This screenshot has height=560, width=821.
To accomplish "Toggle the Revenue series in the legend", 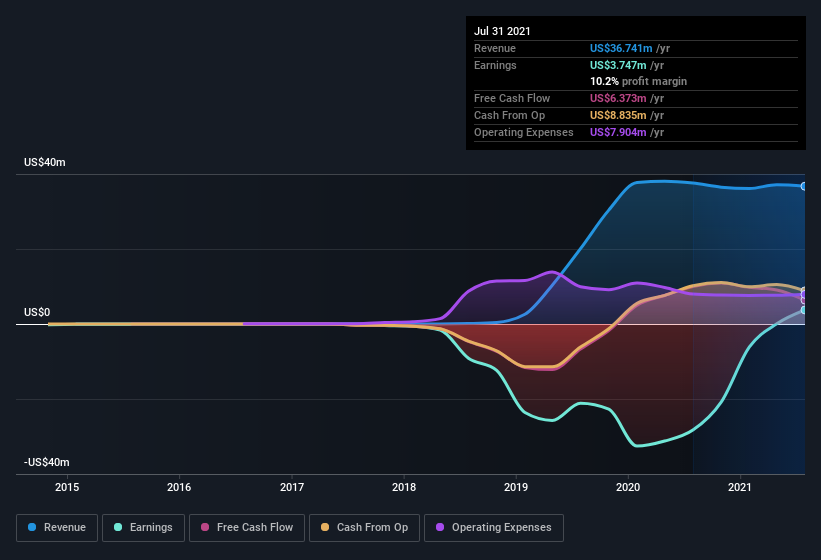I will pyautogui.click(x=57, y=527).
